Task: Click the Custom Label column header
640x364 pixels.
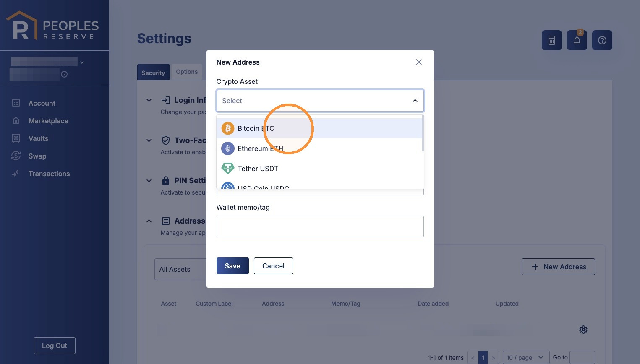Action: 214,304
